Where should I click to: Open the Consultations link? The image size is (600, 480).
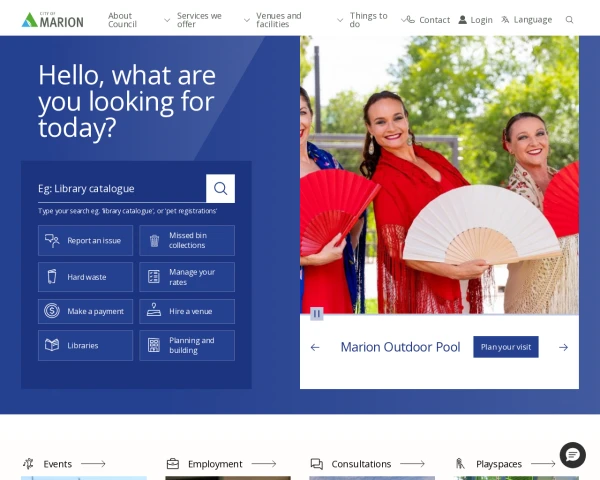point(361,464)
